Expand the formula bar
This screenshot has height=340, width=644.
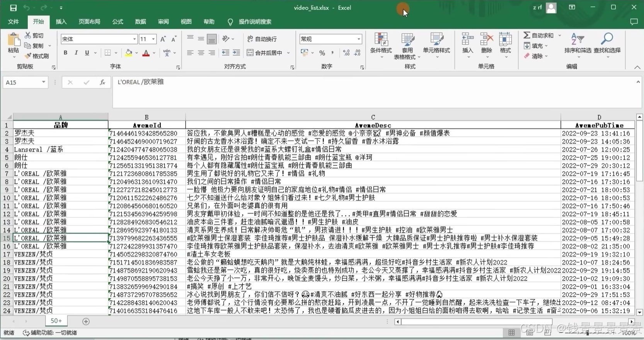coord(638,82)
